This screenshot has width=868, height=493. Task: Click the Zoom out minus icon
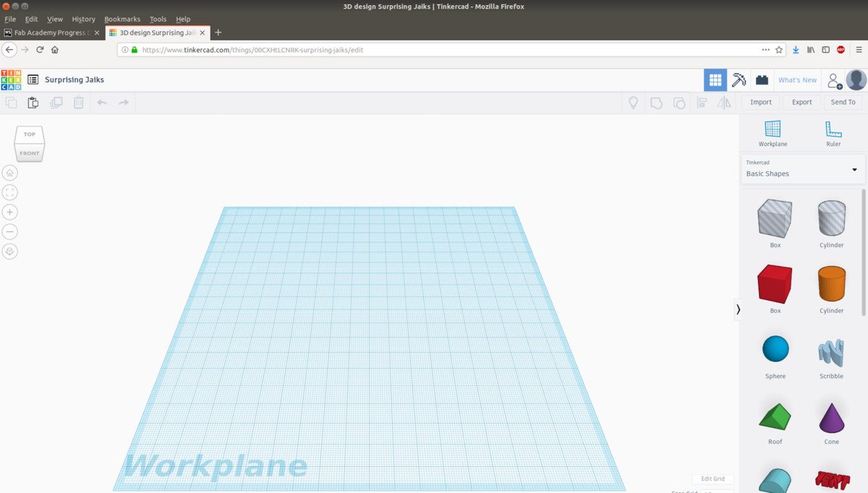10,232
